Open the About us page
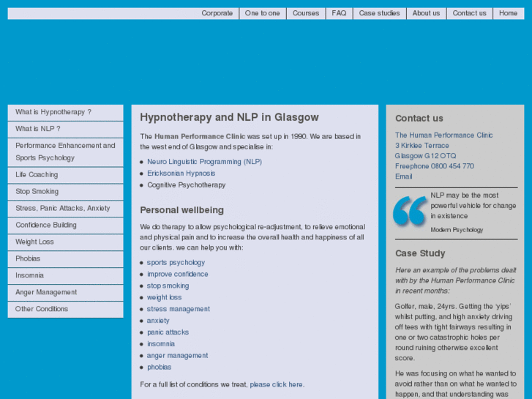The image size is (532, 399). coord(426,13)
